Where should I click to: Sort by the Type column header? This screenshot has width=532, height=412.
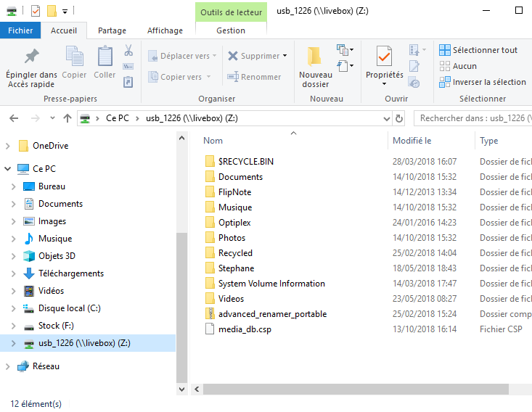489,141
